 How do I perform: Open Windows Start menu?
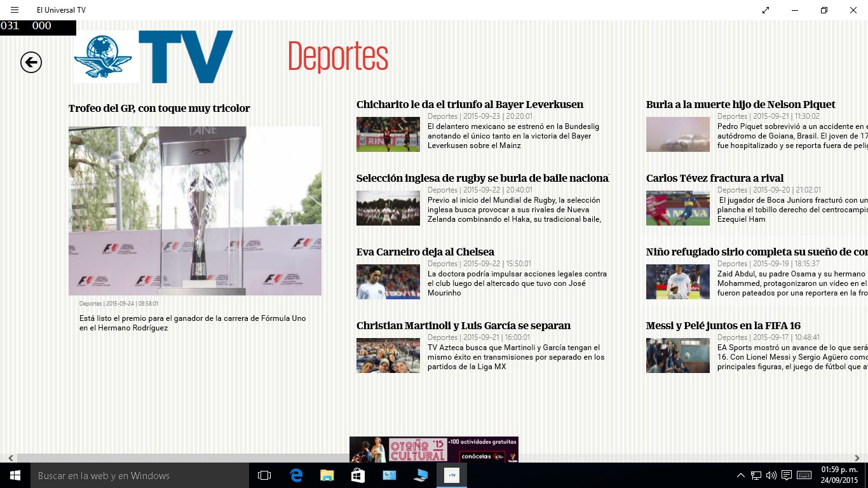(15, 475)
